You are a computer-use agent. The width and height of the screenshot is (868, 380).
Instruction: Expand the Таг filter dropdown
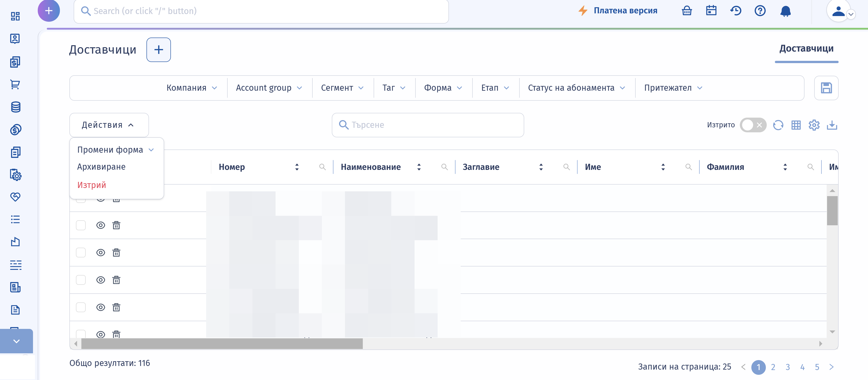click(x=394, y=88)
